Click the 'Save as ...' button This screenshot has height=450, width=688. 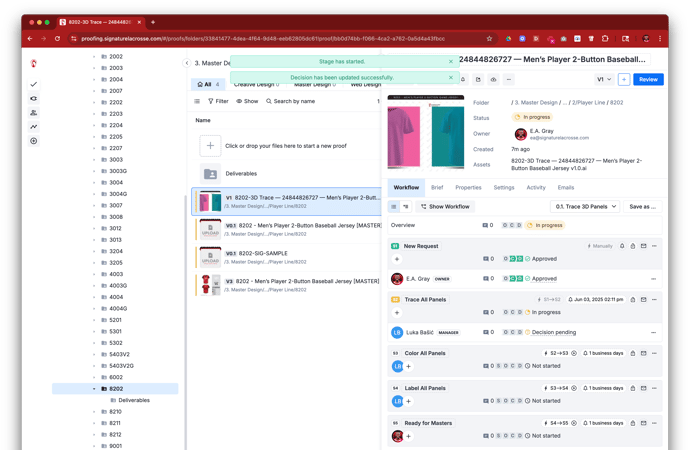[642, 207]
